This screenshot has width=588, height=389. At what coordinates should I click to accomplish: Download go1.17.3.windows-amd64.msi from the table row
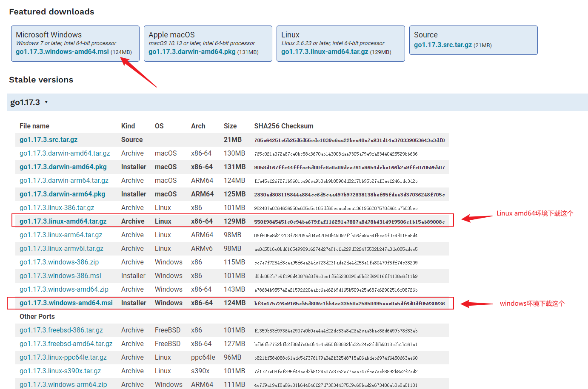click(66, 303)
